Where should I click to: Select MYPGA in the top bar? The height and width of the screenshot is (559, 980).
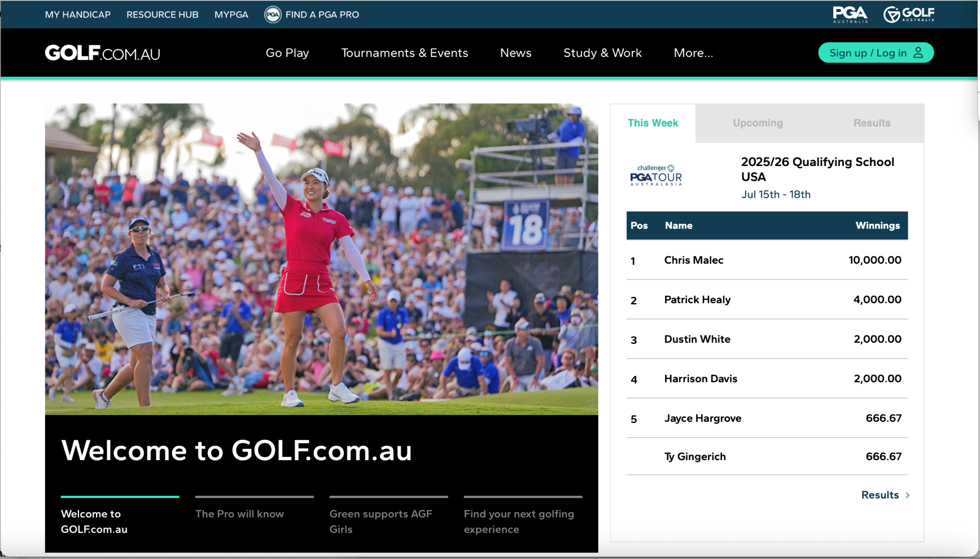[x=231, y=14]
